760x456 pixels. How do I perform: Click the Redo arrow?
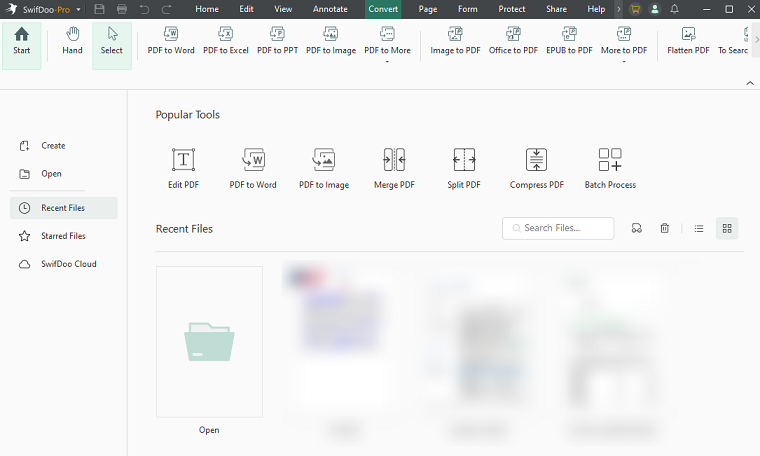point(167,9)
